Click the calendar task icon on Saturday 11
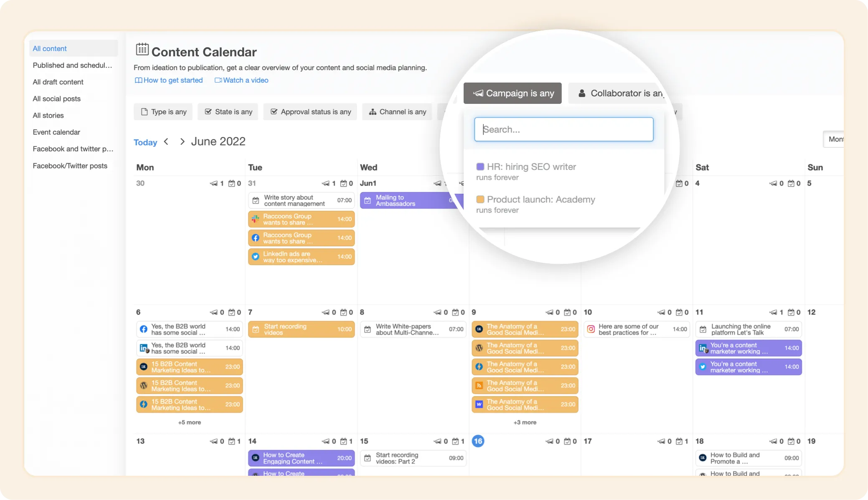Screen dimensions: 868x500 point(791,312)
